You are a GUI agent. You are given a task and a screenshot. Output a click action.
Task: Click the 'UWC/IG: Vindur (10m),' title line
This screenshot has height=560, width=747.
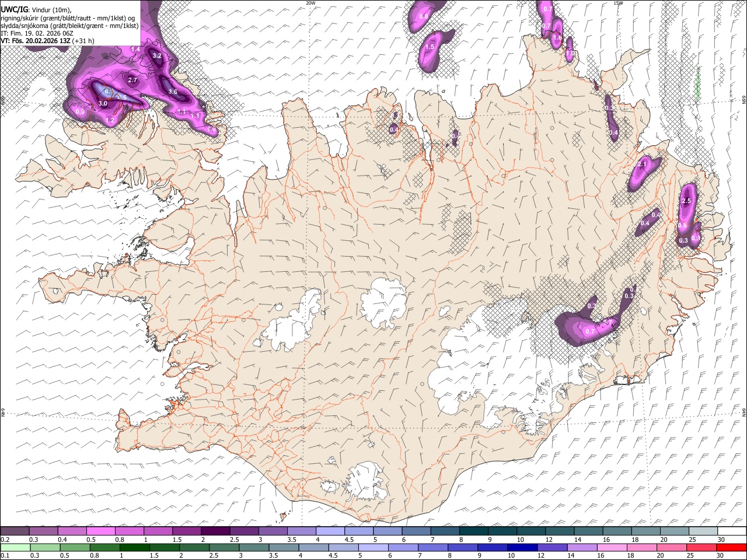[36, 9]
